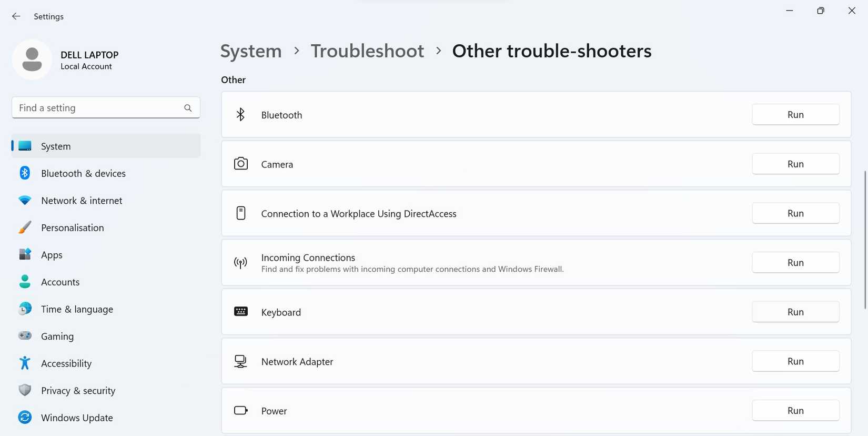Run the Bluetooth troubleshooter
Image resolution: width=868 pixels, height=436 pixels.
click(x=795, y=115)
